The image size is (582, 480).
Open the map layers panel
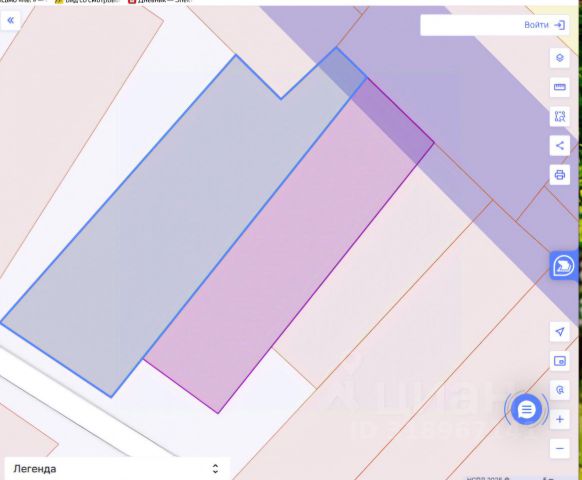coord(559,58)
